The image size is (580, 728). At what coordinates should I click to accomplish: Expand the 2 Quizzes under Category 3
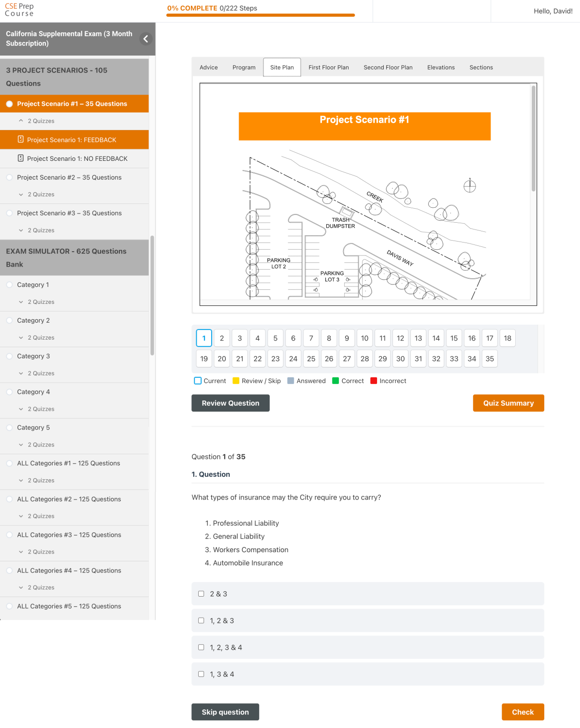coord(21,373)
